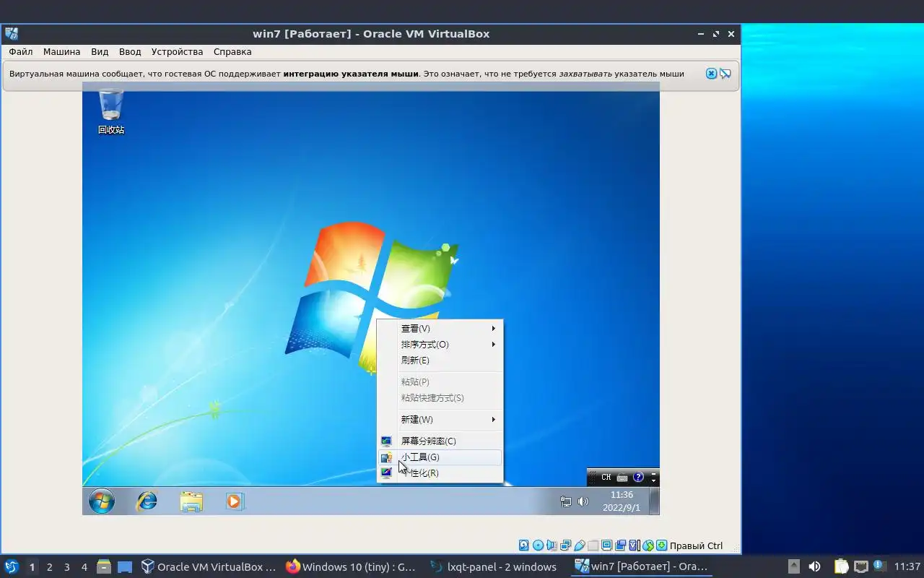
Task: Choose 屏幕分辨率(C) from context menu
Action: pyautogui.click(x=440, y=441)
